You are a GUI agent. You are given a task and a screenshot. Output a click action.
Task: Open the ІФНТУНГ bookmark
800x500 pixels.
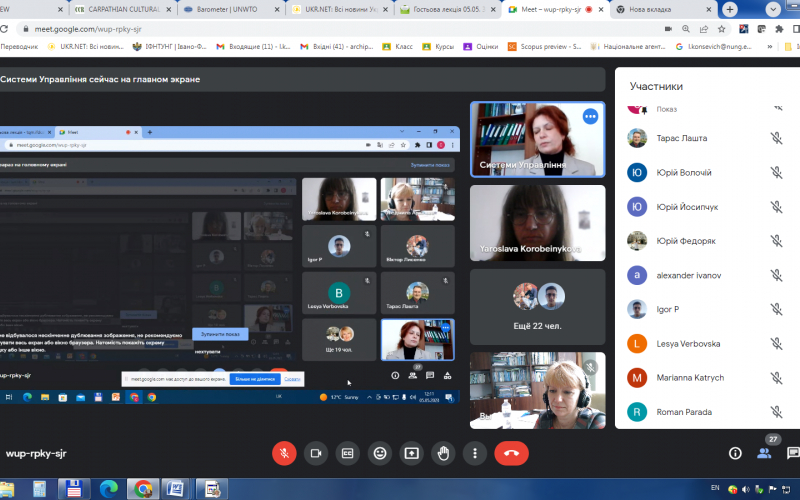(x=169, y=46)
